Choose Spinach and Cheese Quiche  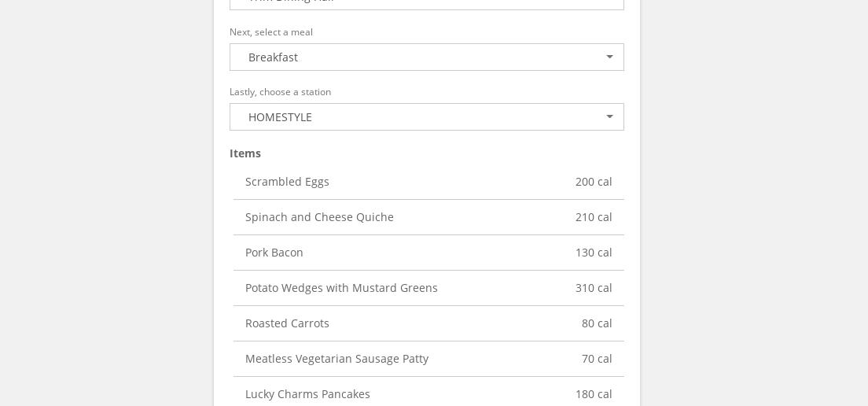[319, 217]
